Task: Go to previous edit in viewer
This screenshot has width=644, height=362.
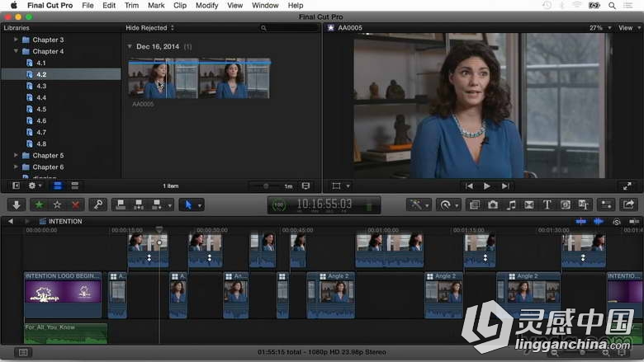Action: coord(469,186)
